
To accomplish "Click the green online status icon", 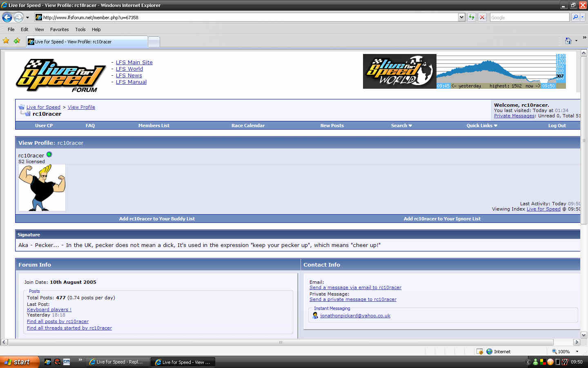I will tap(49, 155).
